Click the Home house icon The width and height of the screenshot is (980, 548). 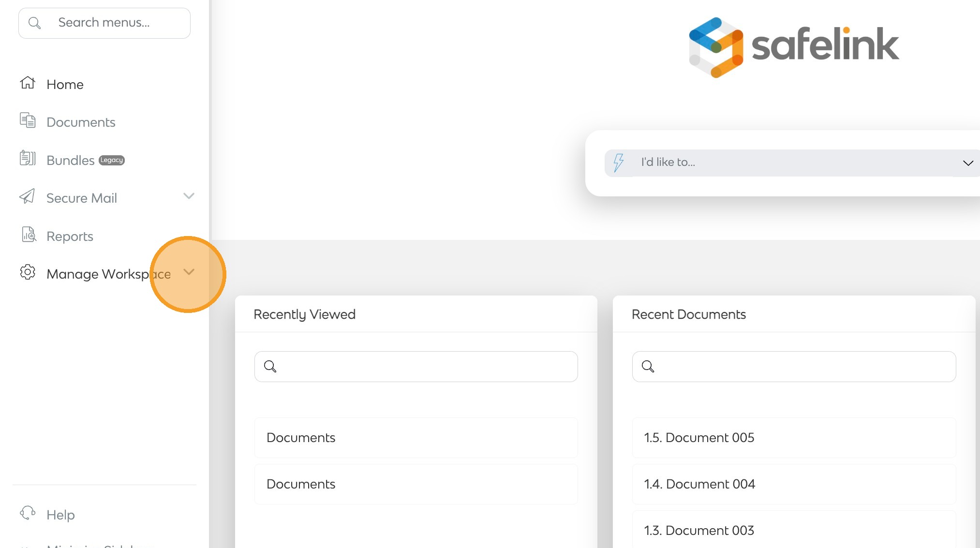point(28,83)
